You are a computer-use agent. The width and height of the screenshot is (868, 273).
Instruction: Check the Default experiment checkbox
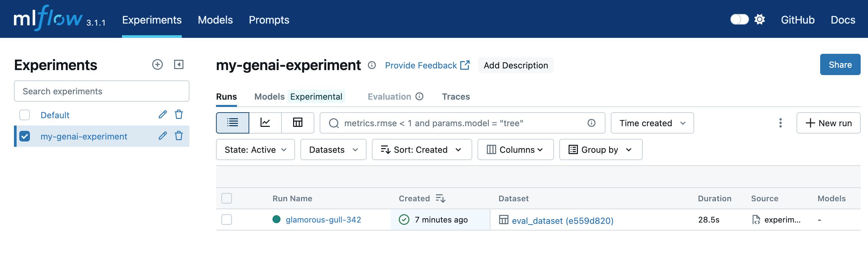(25, 115)
